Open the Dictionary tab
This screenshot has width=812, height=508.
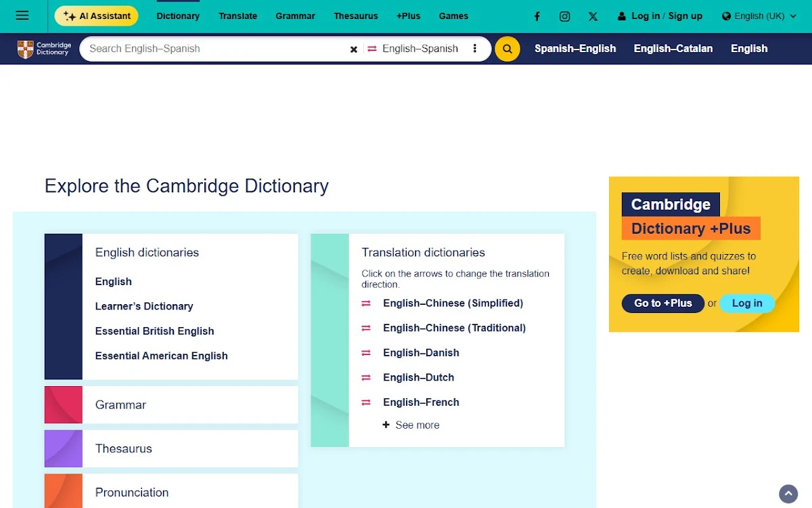tap(178, 16)
